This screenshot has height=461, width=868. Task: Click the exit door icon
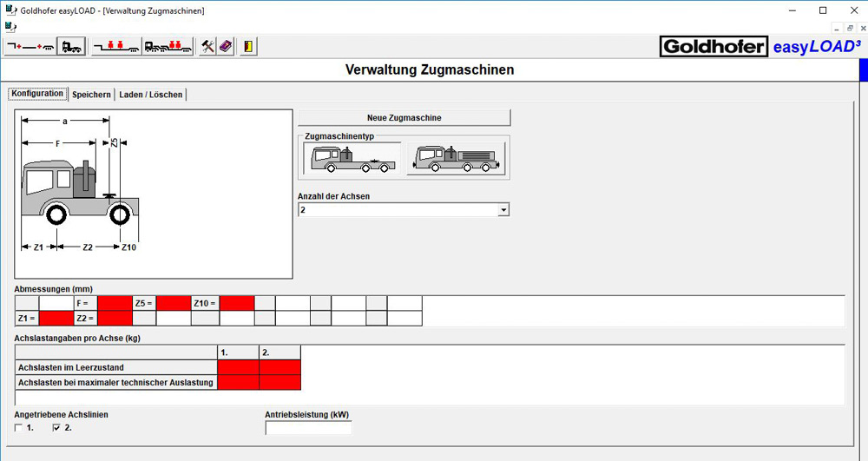click(x=248, y=47)
